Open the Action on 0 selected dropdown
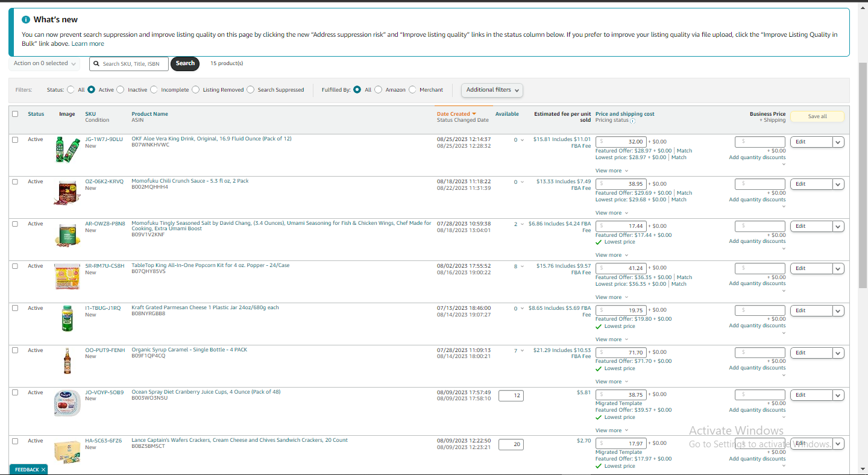This screenshot has width=868, height=475. click(45, 63)
